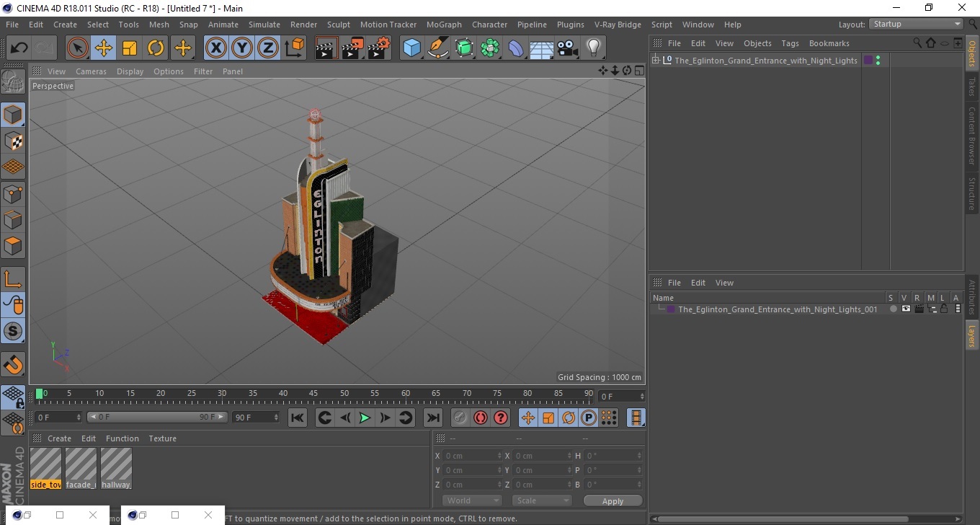Screen dimensions: 980x525
Task: Activate the Rotate tool
Action: [x=156, y=48]
